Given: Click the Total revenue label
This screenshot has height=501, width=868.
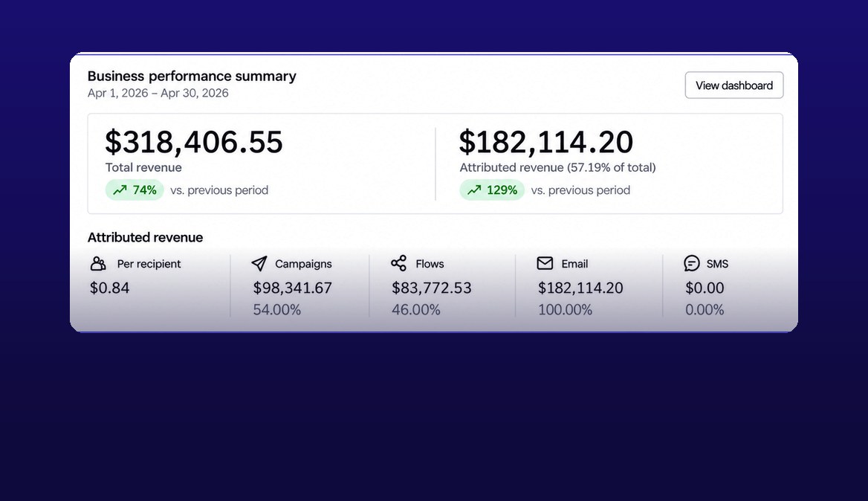Looking at the screenshot, I should click(143, 168).
